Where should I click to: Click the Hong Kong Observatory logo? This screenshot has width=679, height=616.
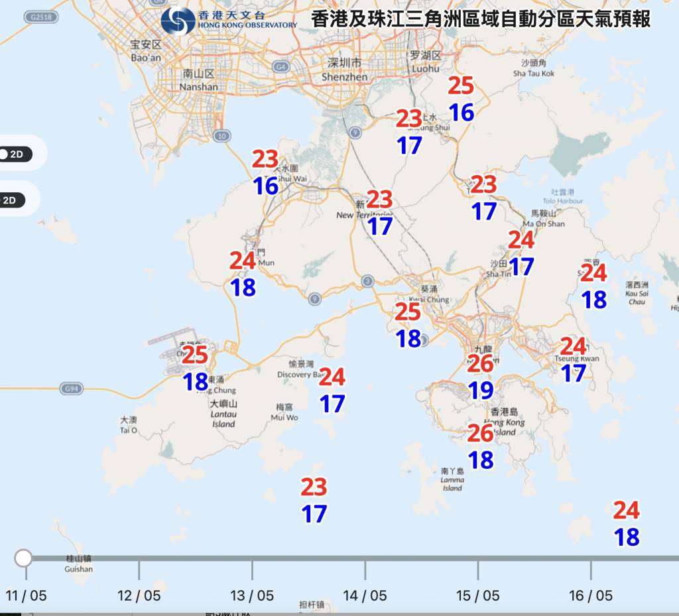pos(229,21)
